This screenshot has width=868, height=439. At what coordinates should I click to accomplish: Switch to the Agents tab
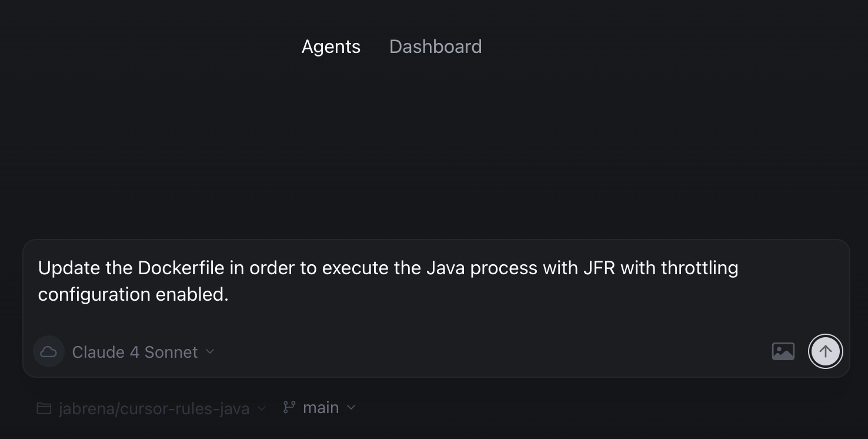[330, 47]
